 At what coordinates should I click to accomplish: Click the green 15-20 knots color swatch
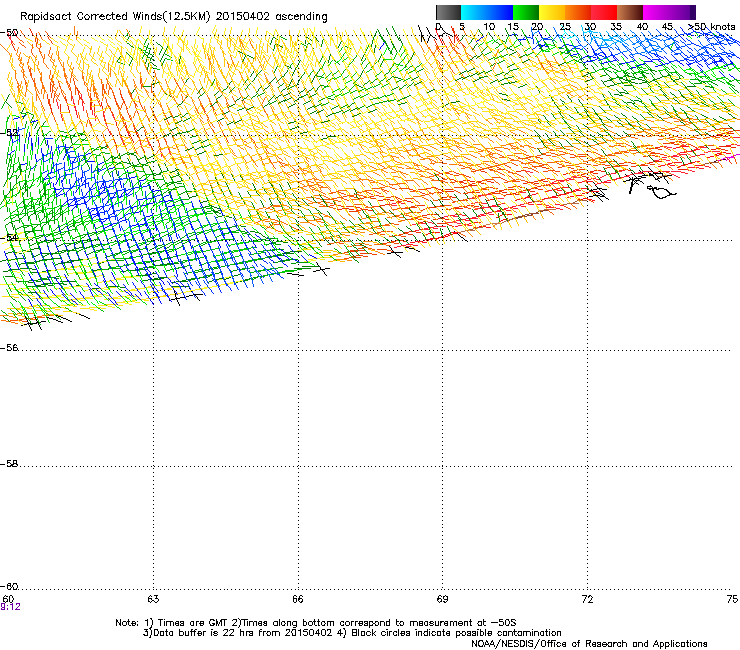[x=526, y=12]
